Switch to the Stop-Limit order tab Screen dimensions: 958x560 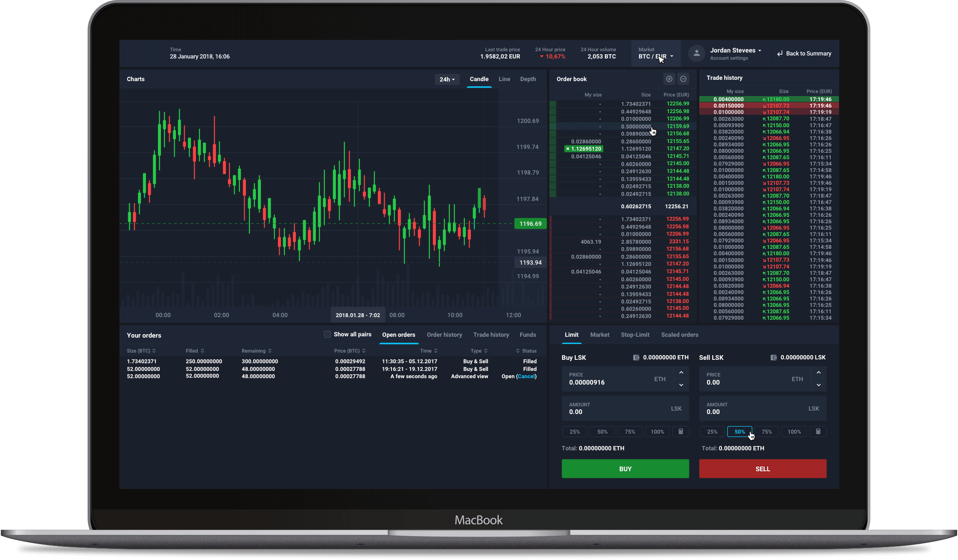coord(635,335)
